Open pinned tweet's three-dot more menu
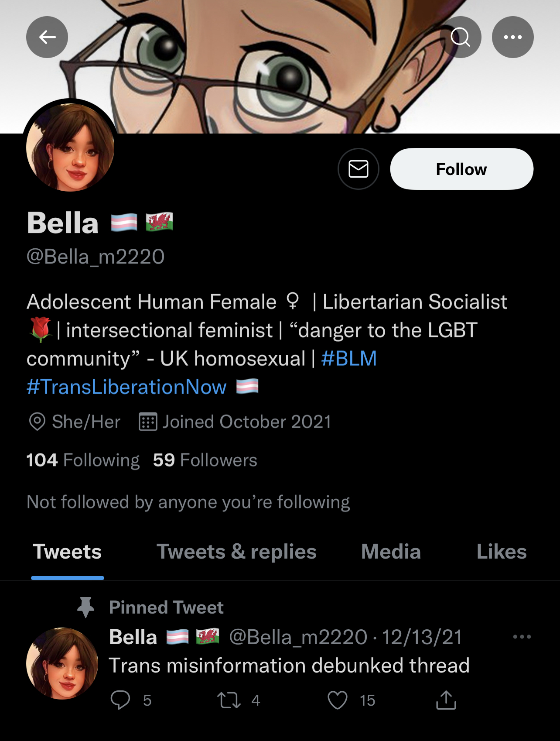Viewport: 560px width, 741px height. (522, 637)
